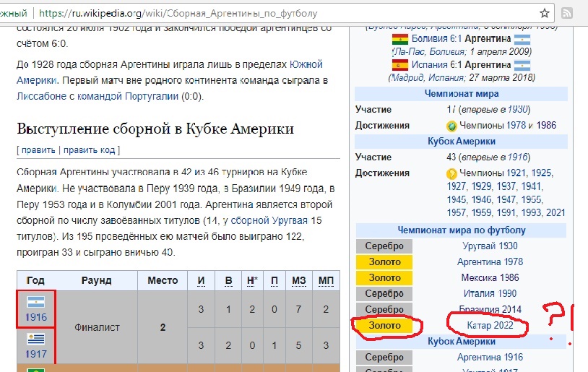Image resolution: width=588 pixels, height=372 pixels.
Task: Click the Copa America trophy icon near Чемпионы 1921
Action: coord(451,173)
